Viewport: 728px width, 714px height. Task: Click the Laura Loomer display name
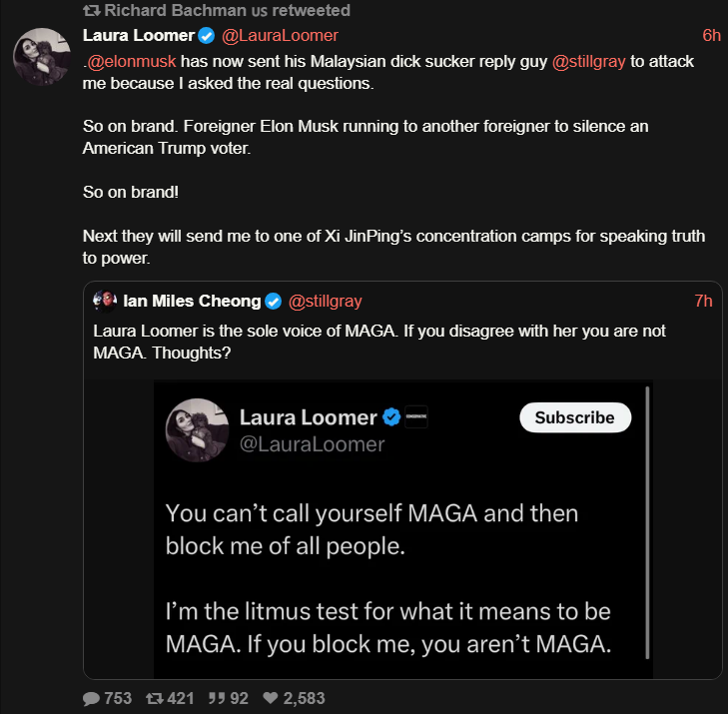point(138,36)
